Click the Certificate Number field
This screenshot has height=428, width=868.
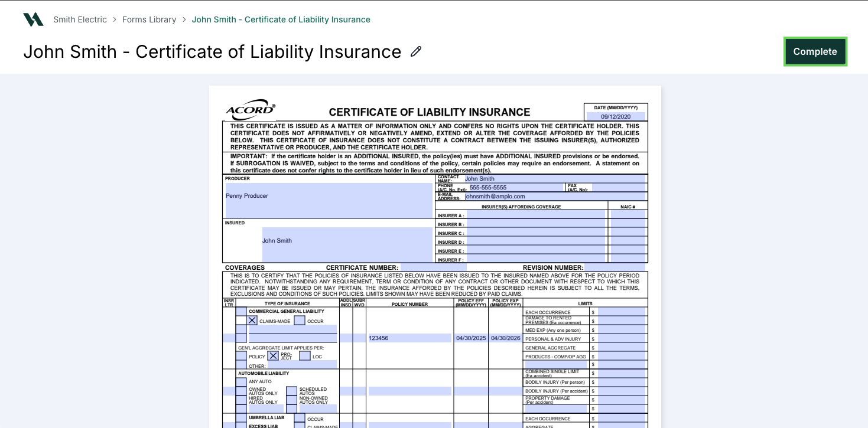pyautogui.click(x=433, y=267)
